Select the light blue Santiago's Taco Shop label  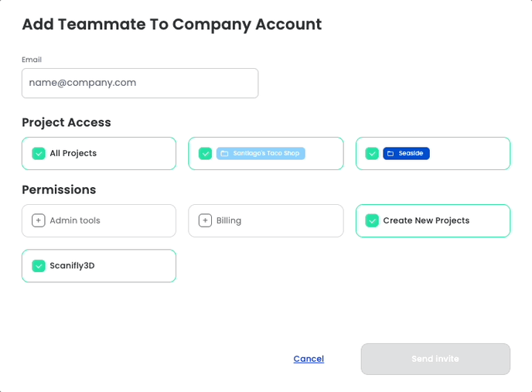261,153
